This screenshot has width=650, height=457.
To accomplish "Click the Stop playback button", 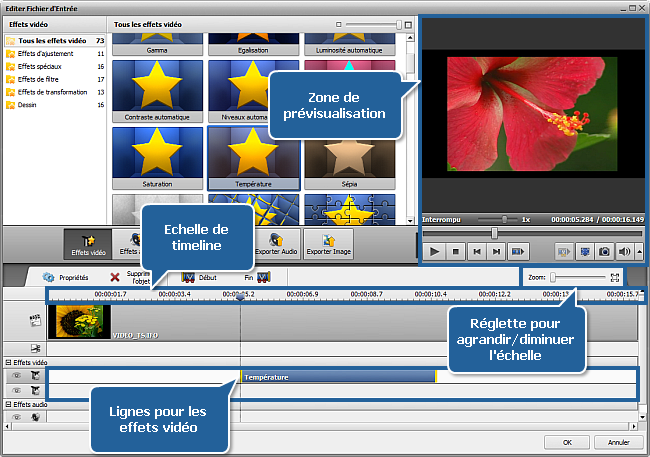I will (456, 252).
